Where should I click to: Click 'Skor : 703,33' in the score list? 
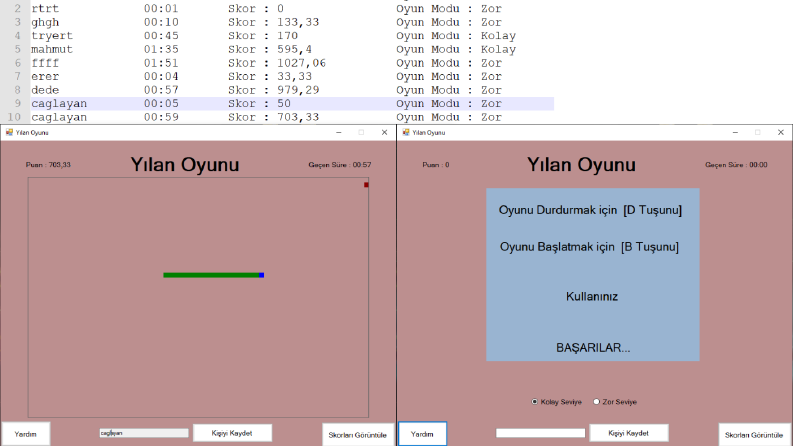click(x=273, y=117)
